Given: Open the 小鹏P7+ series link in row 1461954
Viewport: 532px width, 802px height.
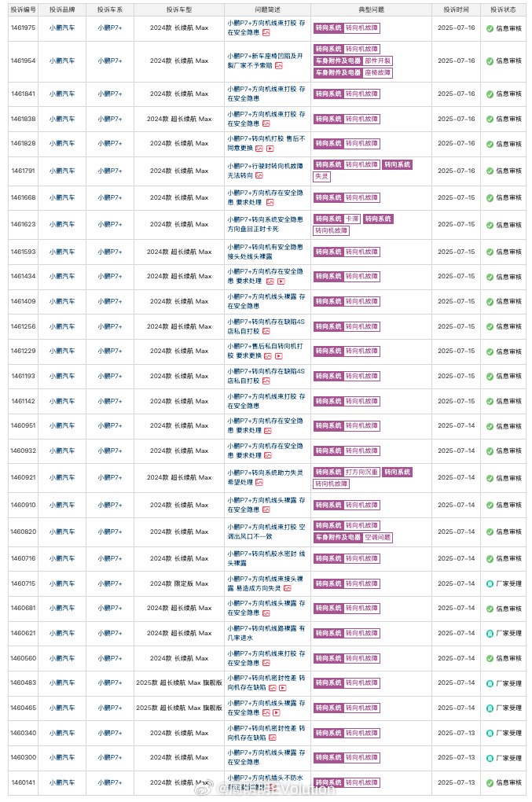Looking at the screenshot, I should click(110, 61).
